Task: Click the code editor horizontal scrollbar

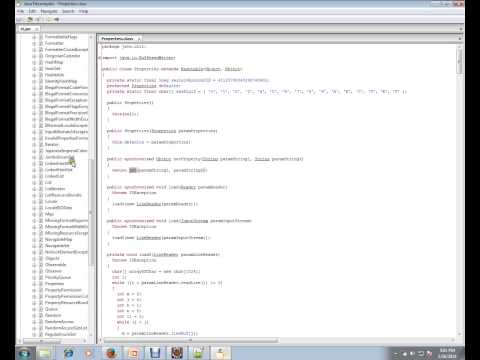Action: coord(191,340)
